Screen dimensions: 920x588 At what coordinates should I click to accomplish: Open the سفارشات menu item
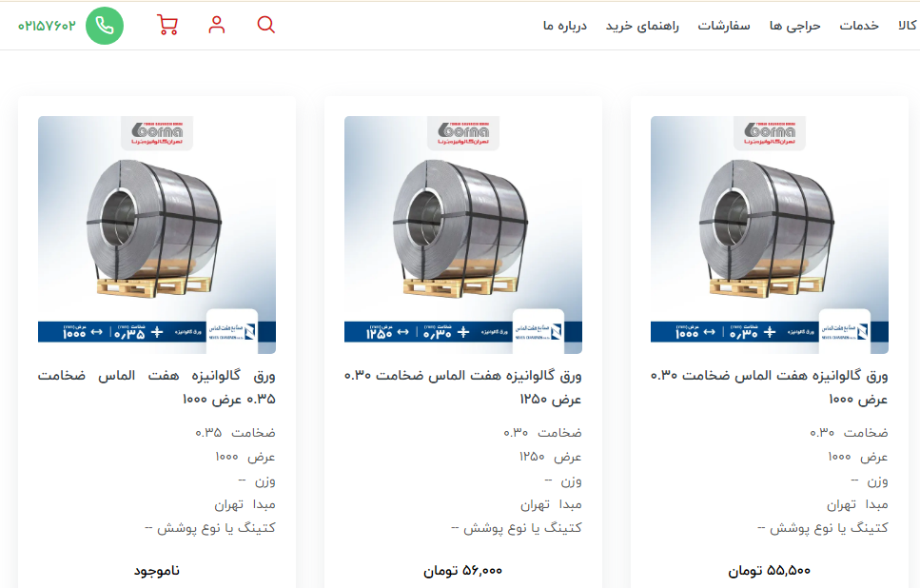[x=724, y=26]
